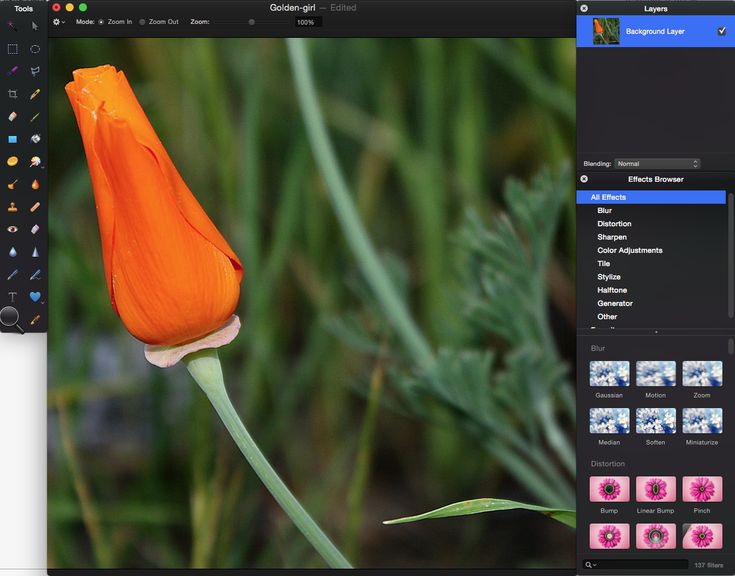Choose the Stylize category in Effects Browser
Image resolution: width=735 pixels, height=576 pixels.
click(608, 277)
